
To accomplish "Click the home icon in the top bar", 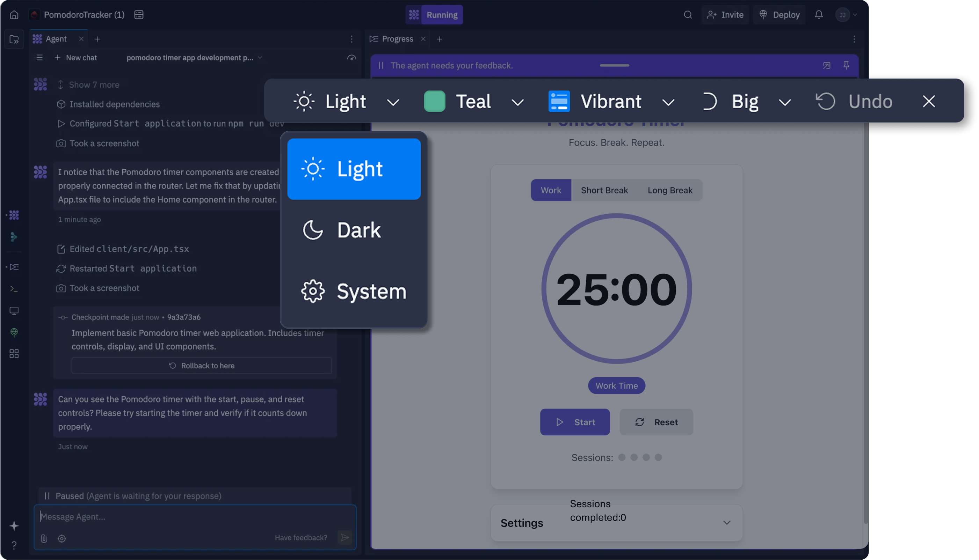I will (14, 15).
